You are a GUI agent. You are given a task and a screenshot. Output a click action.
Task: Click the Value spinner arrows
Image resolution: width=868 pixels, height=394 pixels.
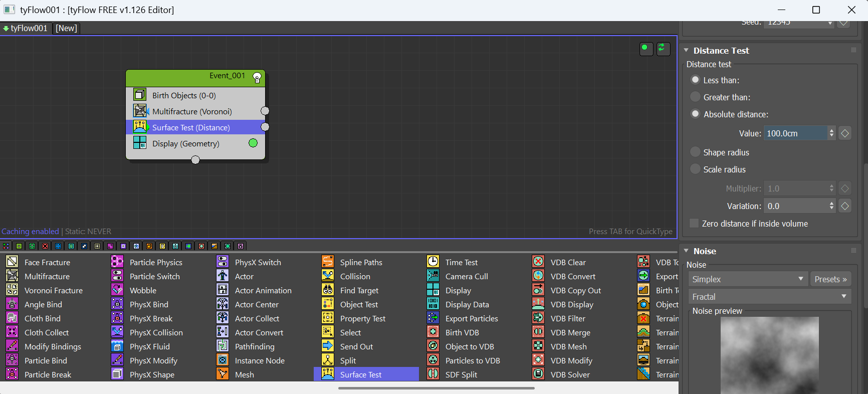[x=831, y=133]
